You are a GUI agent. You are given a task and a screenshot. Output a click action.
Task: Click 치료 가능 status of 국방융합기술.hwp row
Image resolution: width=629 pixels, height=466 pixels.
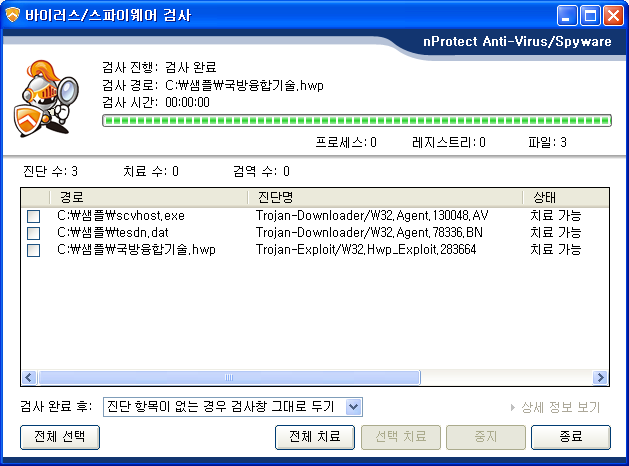coord(556,250)
